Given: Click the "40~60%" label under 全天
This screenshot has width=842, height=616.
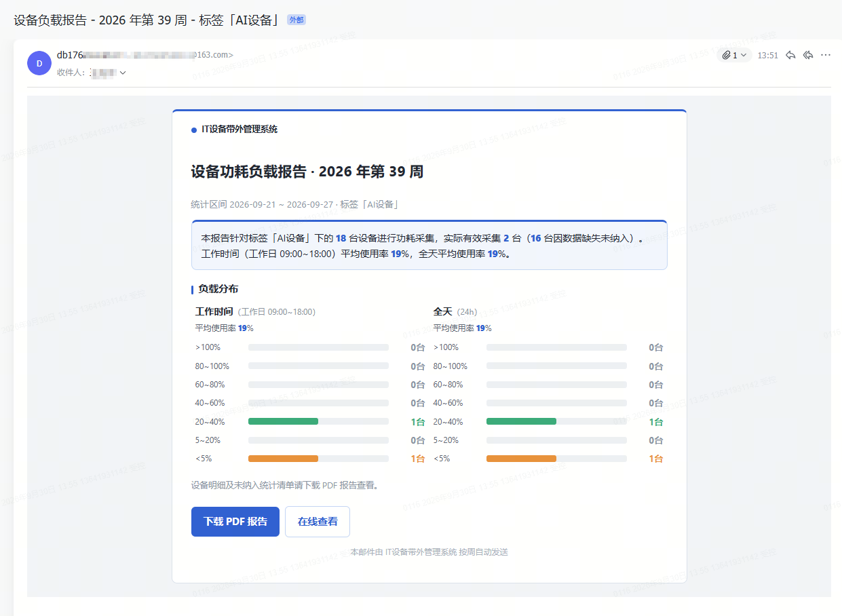Looking at the screenshot, I should coord(448,403).
